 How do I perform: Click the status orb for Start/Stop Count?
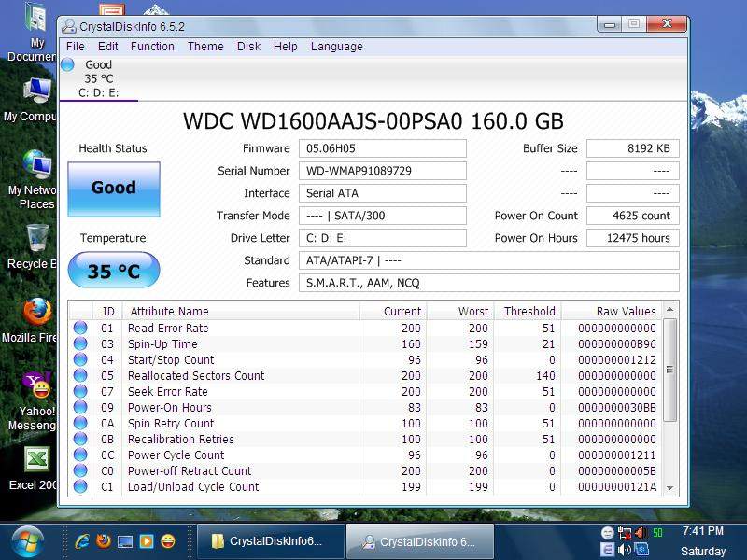click(x=80, y=359)
